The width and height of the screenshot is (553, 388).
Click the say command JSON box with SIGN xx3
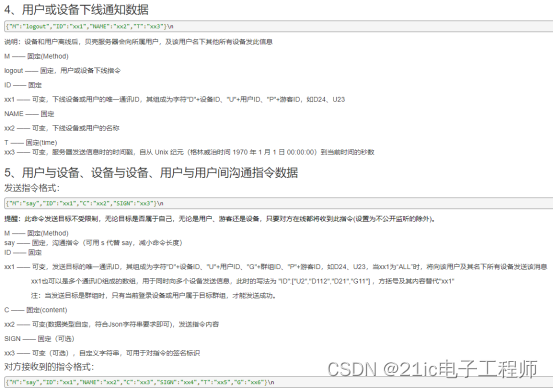[279, 204]
